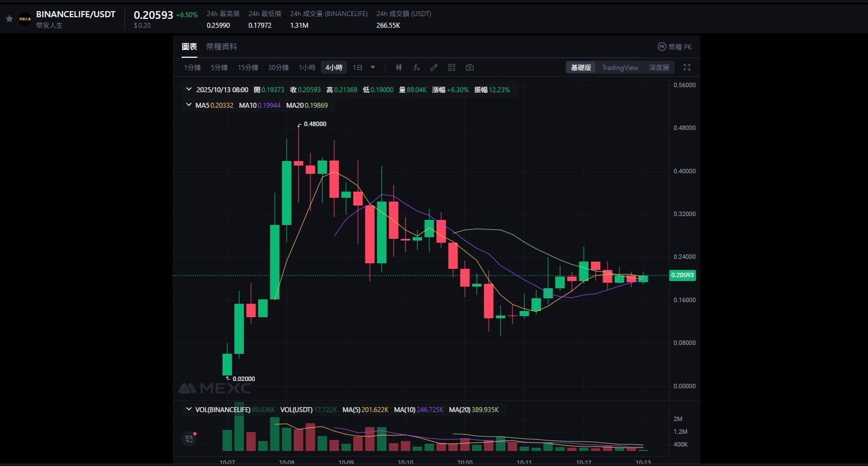Open the BINANCELIFE/USDT pair selector
The height and width of the screenshot is (466, 868).
click(x=76, y=14)
